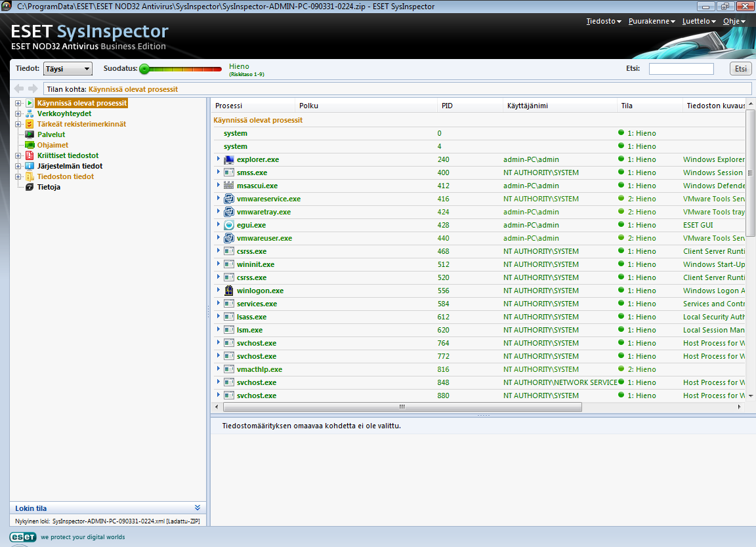The image size is (756, 547).
Task: Click the Etsi search button
Action: coord(740,69)
